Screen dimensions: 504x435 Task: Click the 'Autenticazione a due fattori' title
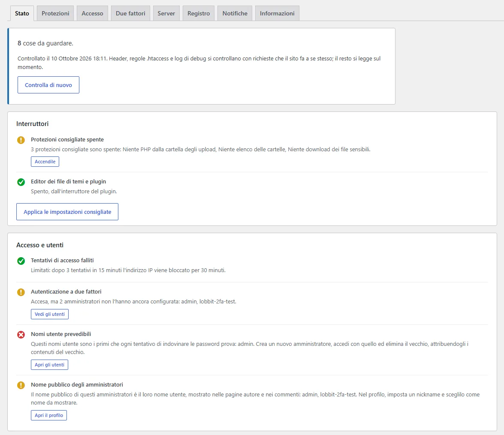click(x=66, y=291)
